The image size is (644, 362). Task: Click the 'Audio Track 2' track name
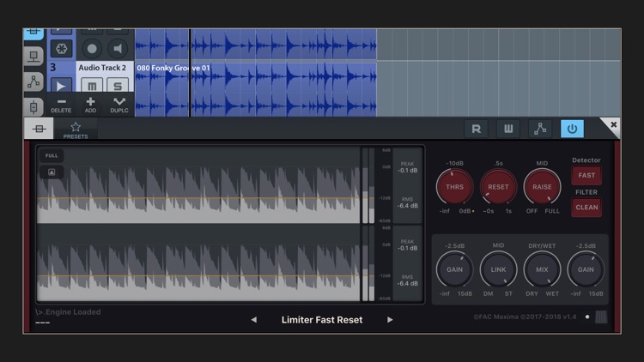[x=102, y=68]
